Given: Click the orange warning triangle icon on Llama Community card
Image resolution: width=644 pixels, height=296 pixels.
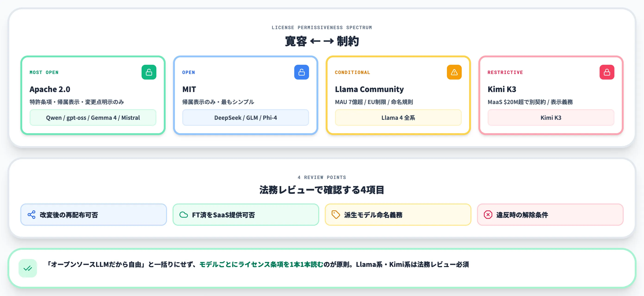Looking at the screenshot, I should click(454, 72).
